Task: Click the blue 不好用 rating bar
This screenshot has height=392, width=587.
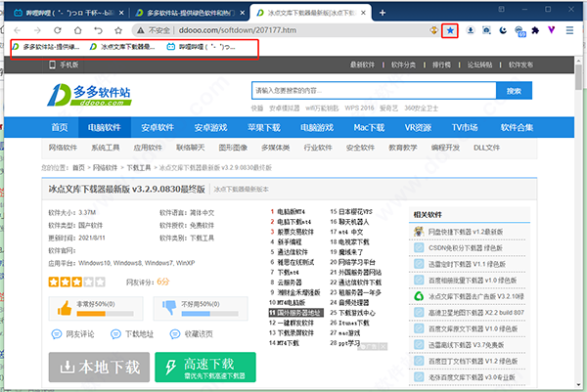Action: 210,314
